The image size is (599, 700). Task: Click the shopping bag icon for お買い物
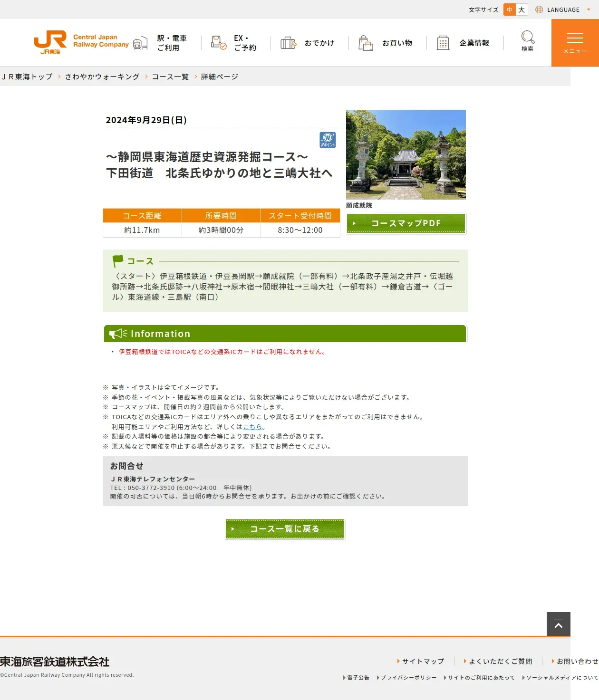tap(366, 43)
